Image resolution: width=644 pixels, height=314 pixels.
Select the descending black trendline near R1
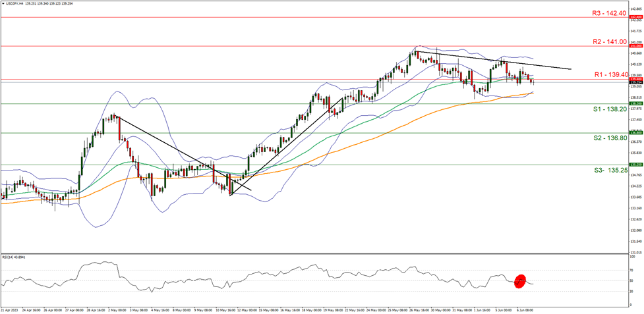tap(494, 60)
